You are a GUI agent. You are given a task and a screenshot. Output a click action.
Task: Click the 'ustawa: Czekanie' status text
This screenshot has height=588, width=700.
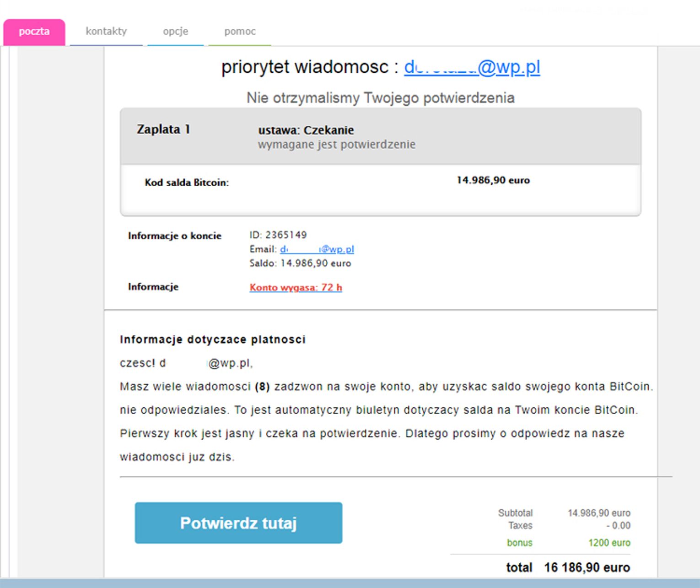point(306,130)
